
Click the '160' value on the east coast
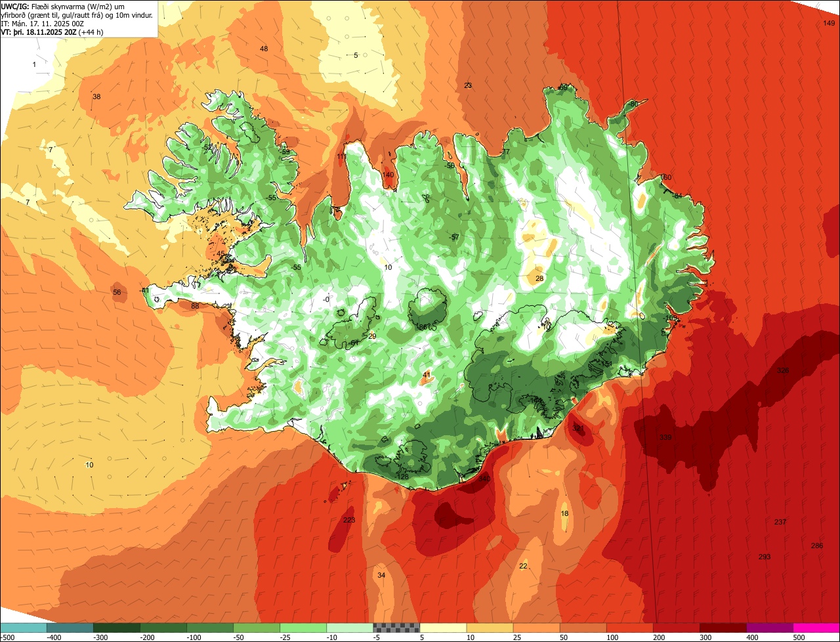tap(665, 178)
